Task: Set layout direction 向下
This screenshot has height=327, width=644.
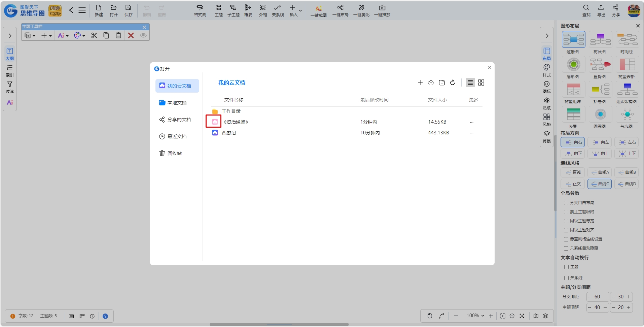Action: pos(573,154)
